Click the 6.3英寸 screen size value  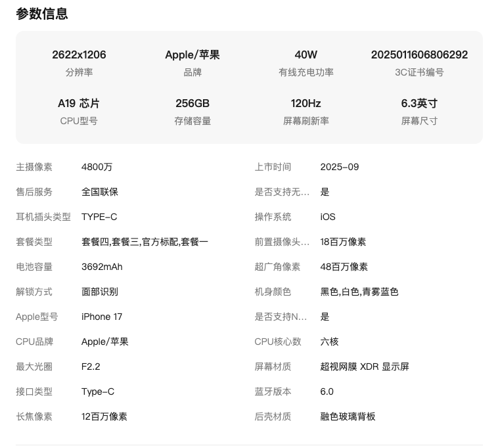419,104
